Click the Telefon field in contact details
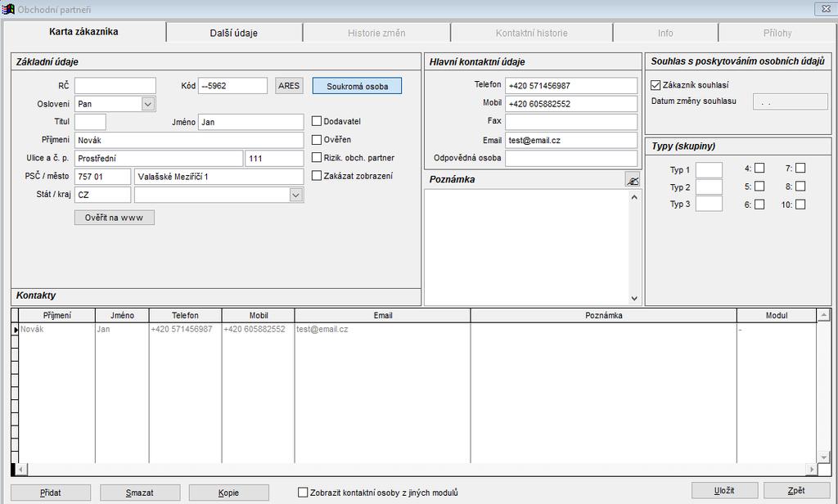 (571, 86)
